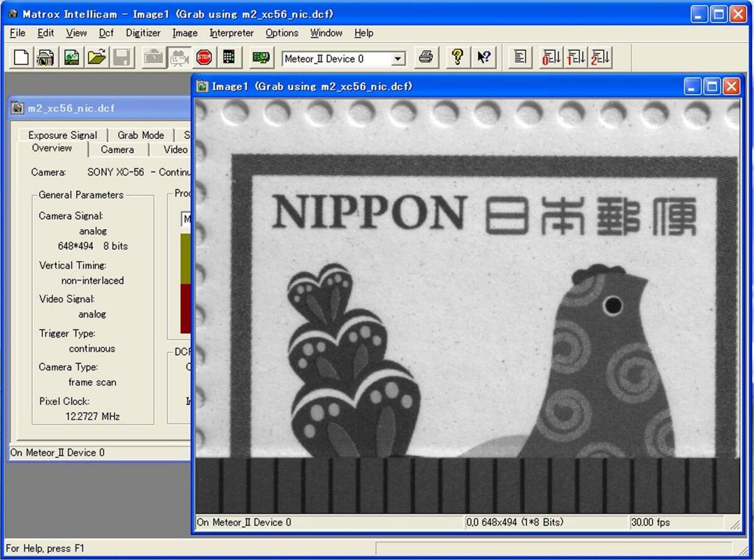Image resolution: width=754 pixels, height=560 pixels.
Task: Click the 'non-interlaced' vertical timing value
Action: tap(92, 281)
